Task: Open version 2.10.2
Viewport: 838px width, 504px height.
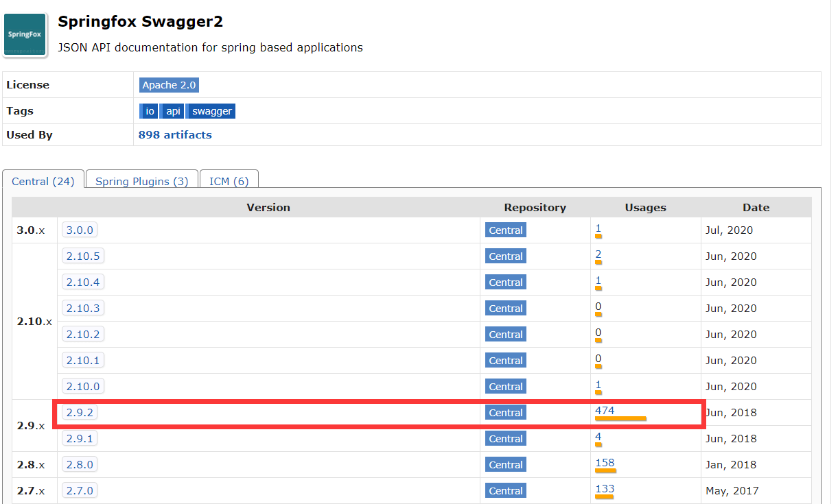Action: tap(83, 335)
